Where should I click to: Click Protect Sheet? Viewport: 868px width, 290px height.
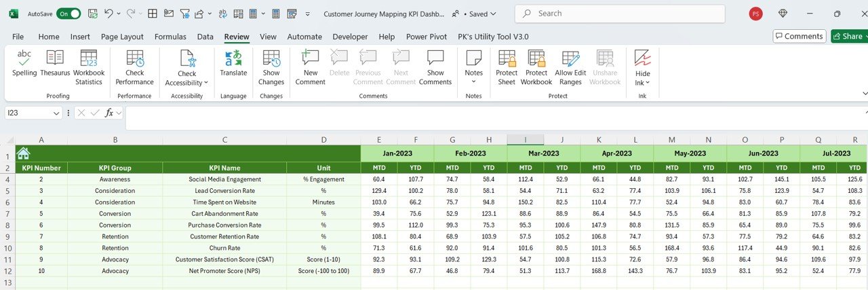(x=507, y=67)
